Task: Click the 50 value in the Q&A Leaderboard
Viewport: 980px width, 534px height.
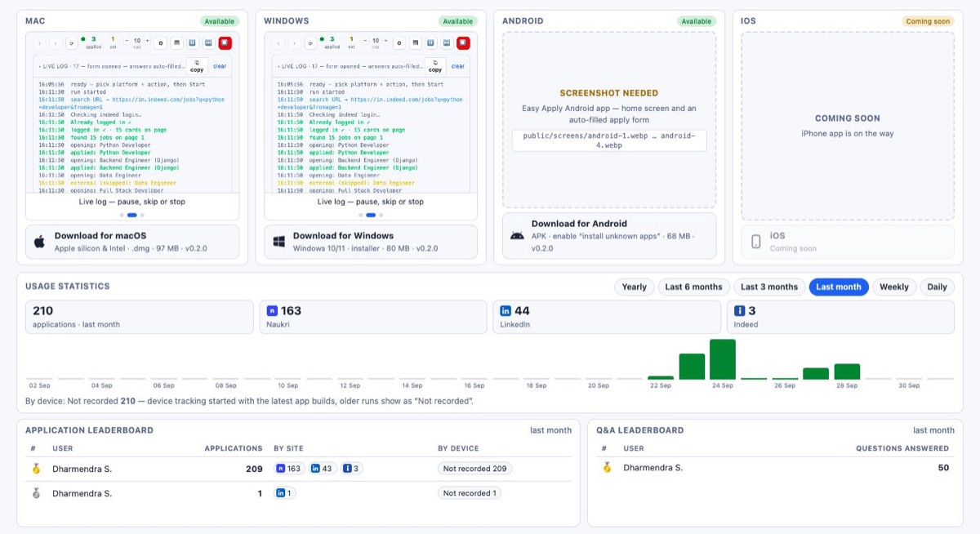Action: tap(943, 468)
